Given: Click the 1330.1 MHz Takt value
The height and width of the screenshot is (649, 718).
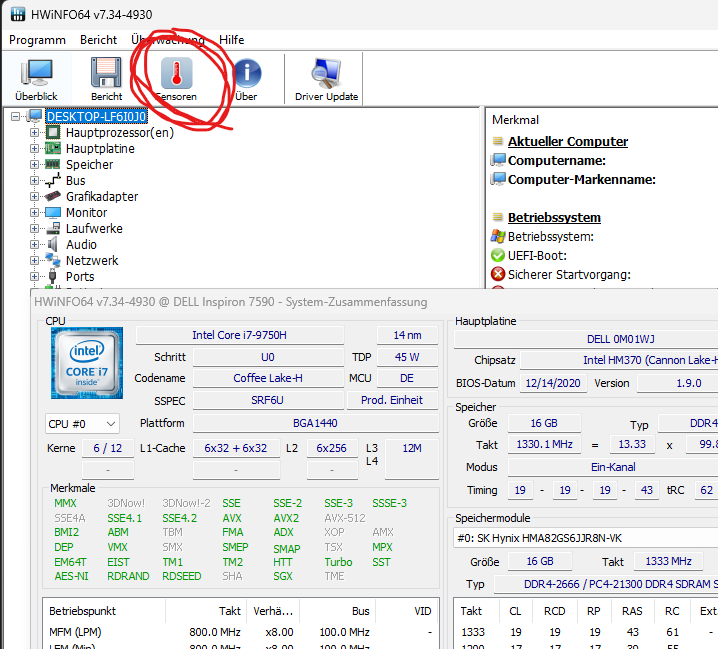Looking at the screenshot, I should pos(544,444).
